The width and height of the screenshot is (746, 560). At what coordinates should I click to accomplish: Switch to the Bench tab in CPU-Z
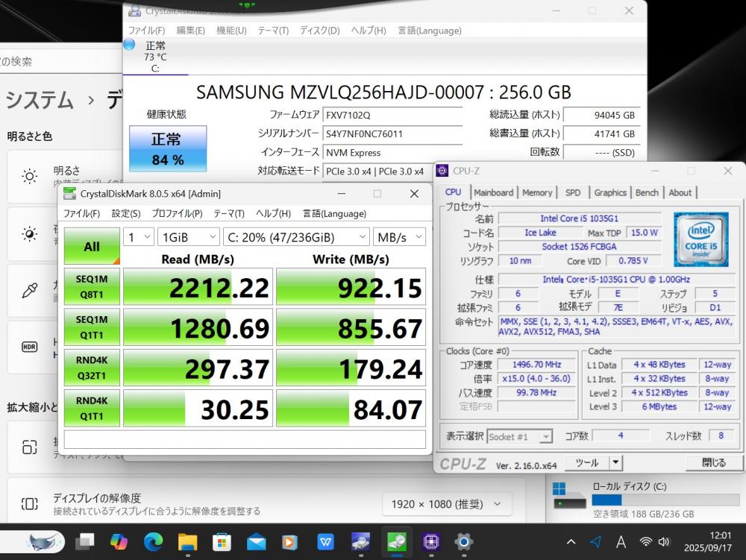[x=647, y=192]
